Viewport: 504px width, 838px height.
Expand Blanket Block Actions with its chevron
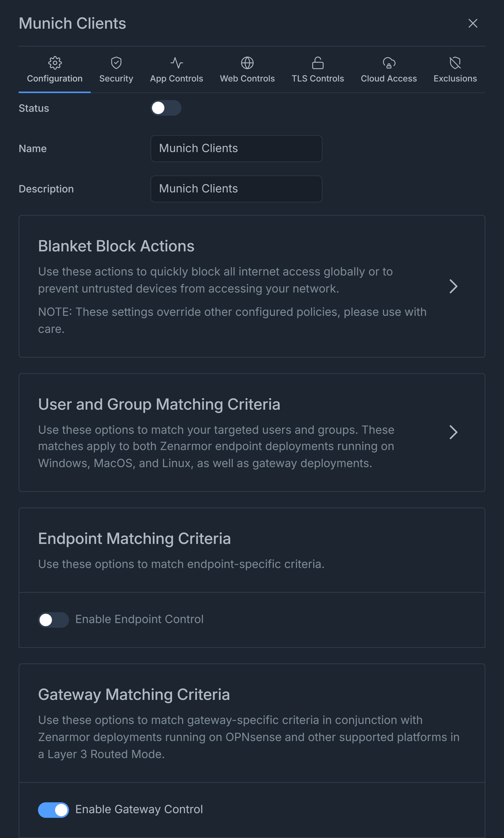[x=453, y=287]
